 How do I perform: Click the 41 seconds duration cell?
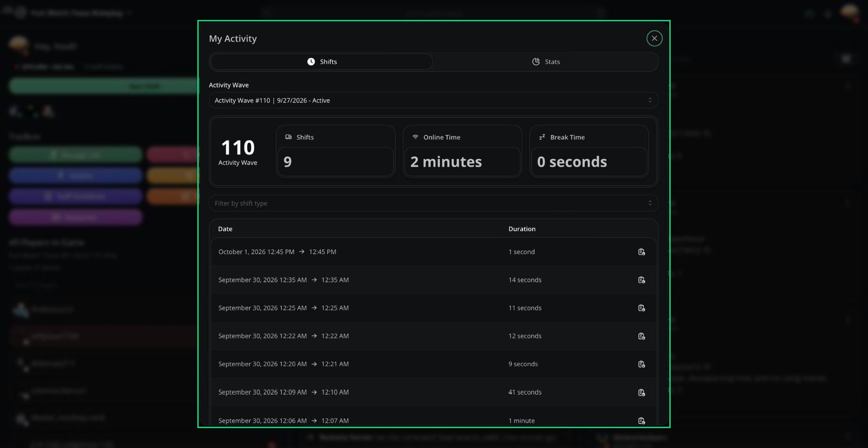point(525,392)
